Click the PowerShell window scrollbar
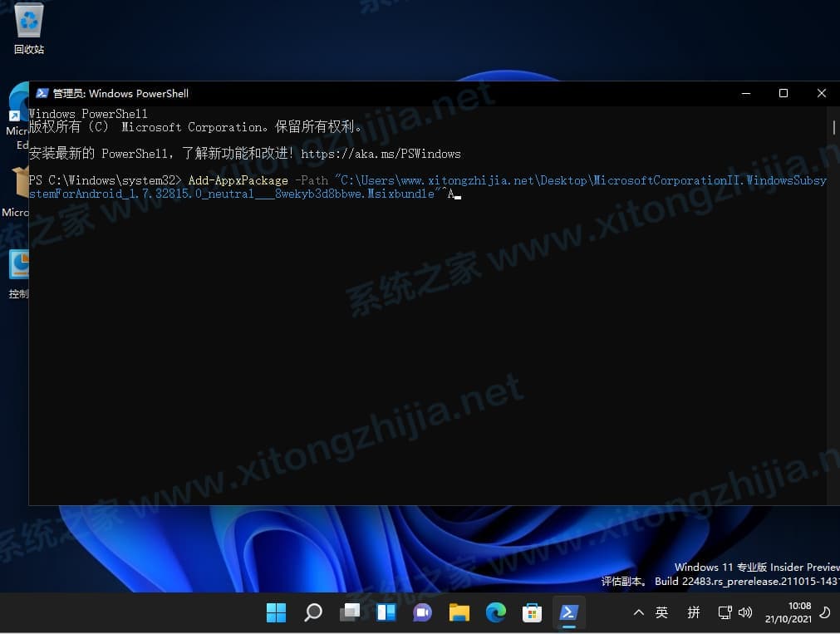840x634 pixels. (x=833, y=126)
